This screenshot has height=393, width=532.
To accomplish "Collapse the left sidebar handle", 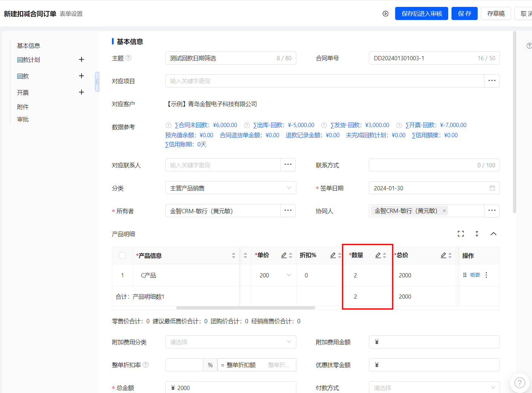I will (97, 82).
